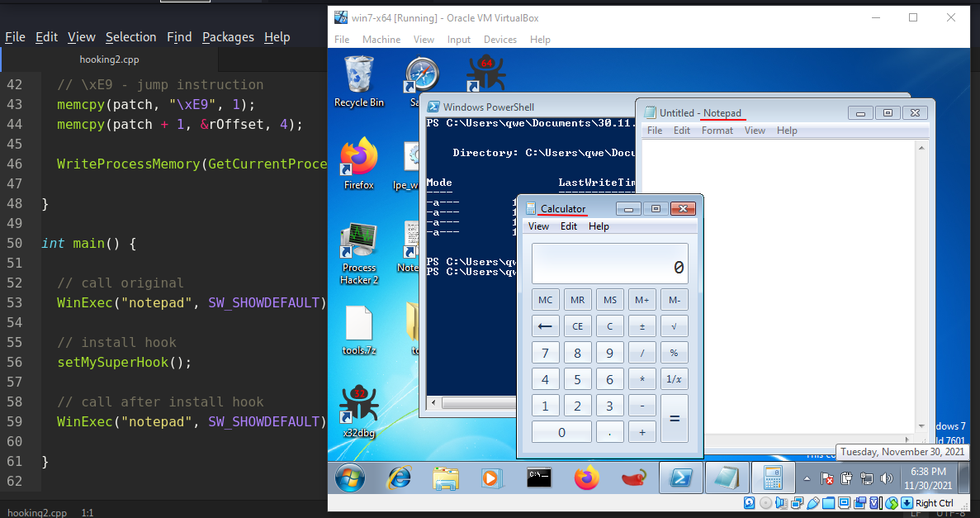Screen dimensions: 980x518
Task: Click the 1:1 cursor position in status bar
Action: pyautogui.click(x=87, y=512)
